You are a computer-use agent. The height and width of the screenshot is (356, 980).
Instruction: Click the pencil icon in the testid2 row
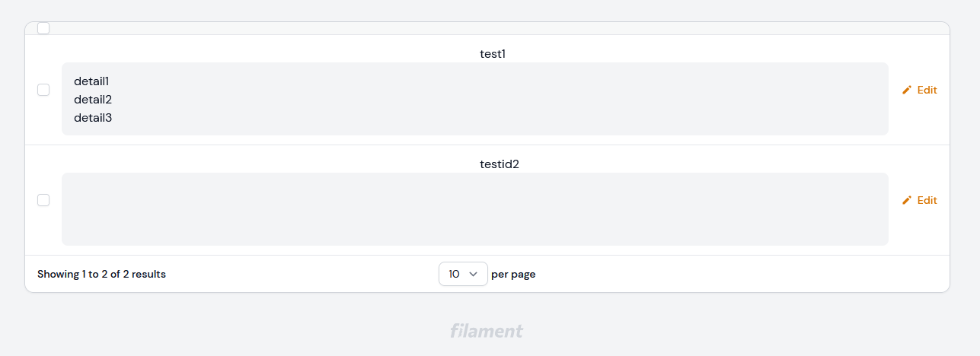click(x=907, y=200)
